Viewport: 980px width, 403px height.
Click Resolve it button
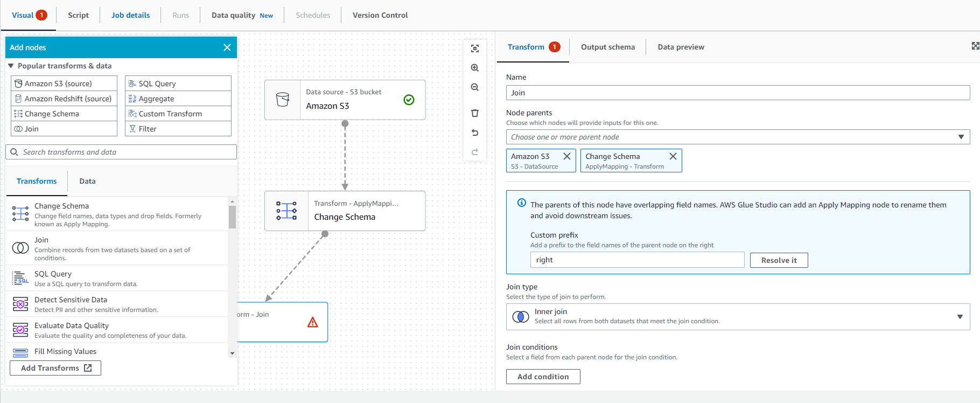tap(779, 260)
